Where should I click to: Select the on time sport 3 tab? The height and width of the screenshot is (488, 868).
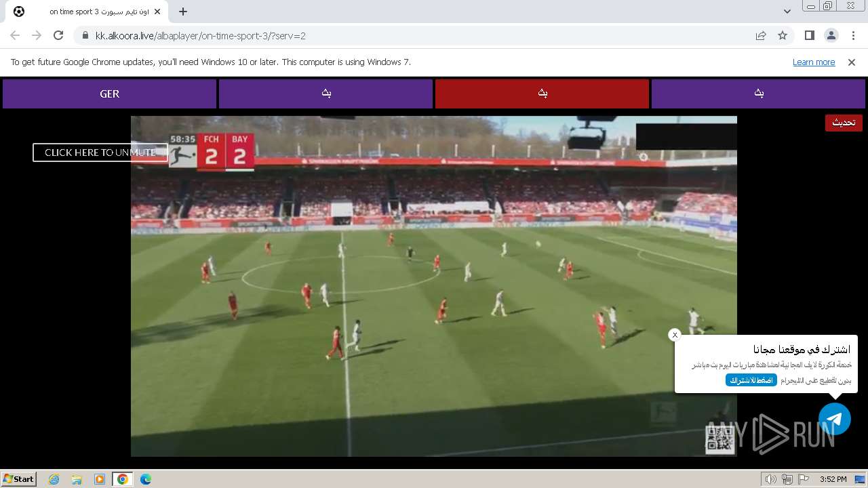87,12
